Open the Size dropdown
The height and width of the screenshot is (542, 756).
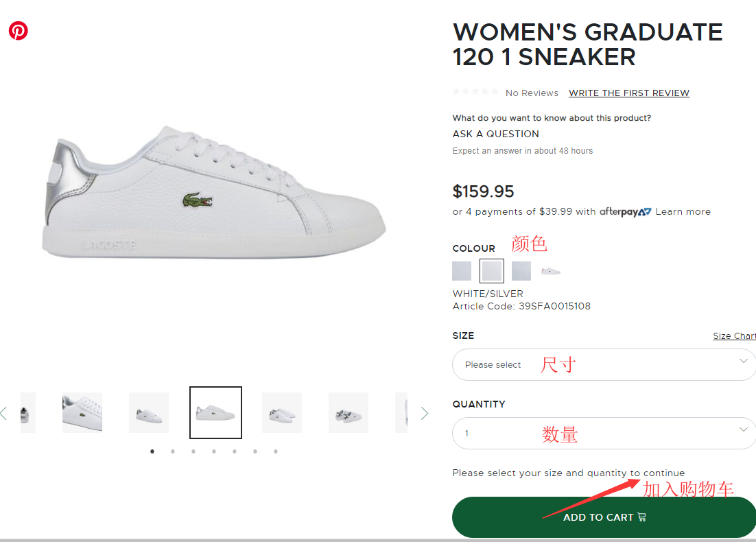tap(604, 364)
